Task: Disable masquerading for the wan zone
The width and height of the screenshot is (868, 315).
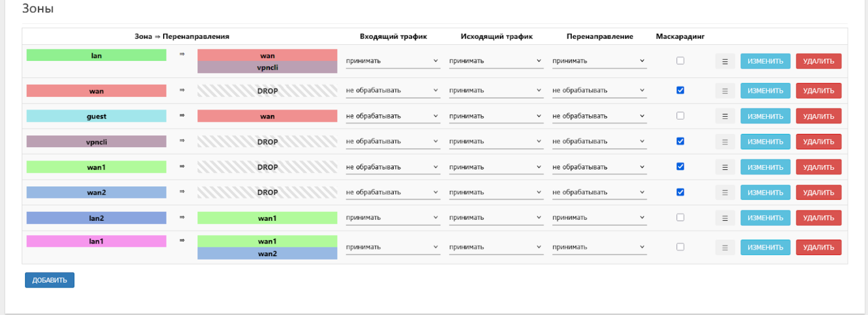Action: [680, 90]
